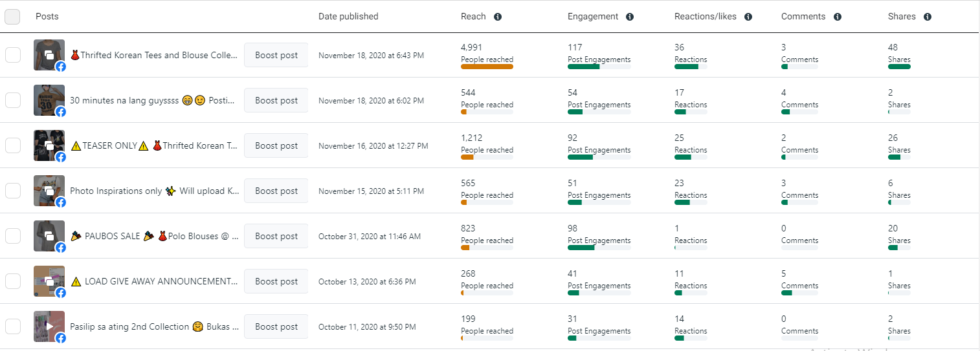Click Boost post for Pasilip 2nd Collection

(276, 326)
